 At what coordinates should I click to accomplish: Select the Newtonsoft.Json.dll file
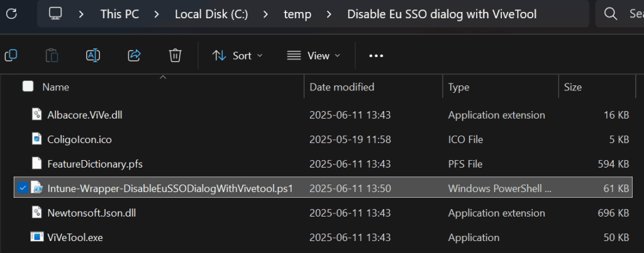(x=323, y=213)
